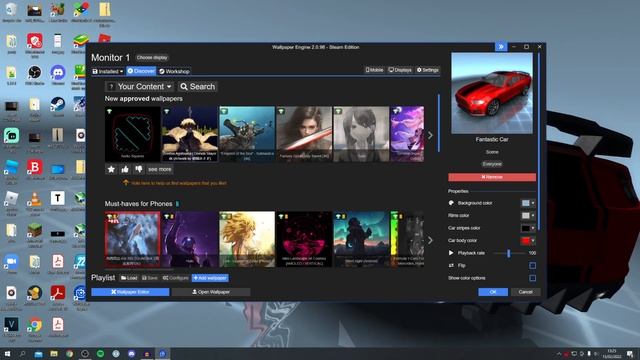Viewport: 640px width, 360px height.
Task: Click the phone icon beside Must-haves for Phones
Action: [177, 203]
